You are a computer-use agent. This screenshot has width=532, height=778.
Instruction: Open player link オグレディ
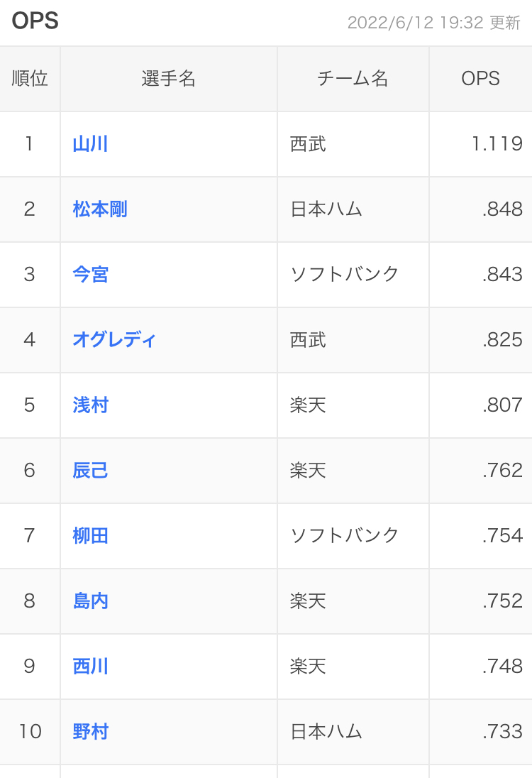click(114, 339)
